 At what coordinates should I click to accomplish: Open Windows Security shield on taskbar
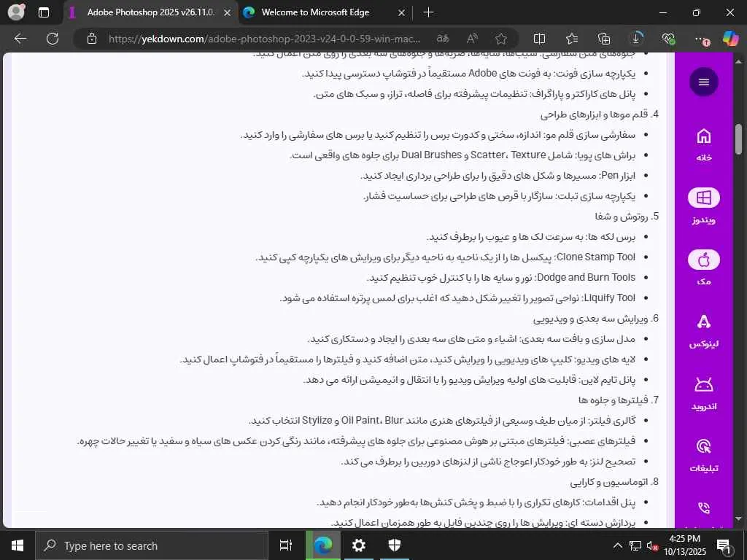[395, 545]
